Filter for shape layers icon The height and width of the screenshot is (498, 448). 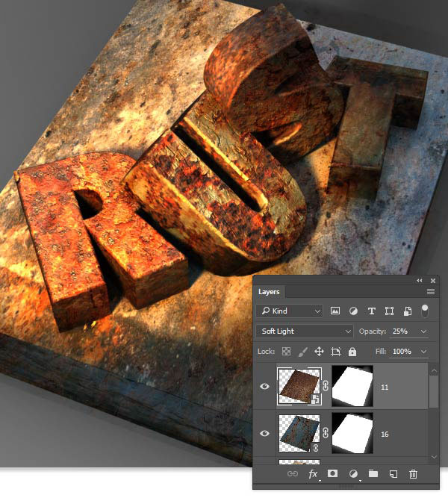[389, 311]
